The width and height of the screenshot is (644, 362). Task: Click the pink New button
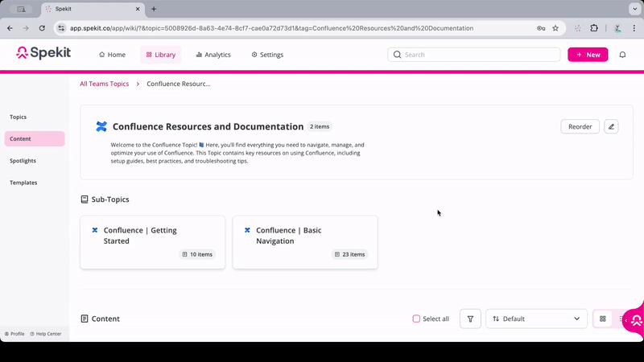[588, 55]
